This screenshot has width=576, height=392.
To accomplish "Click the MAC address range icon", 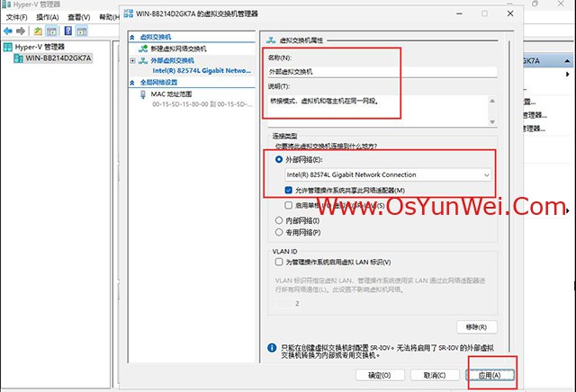I will pyautogui.click(x=143, y=94).
